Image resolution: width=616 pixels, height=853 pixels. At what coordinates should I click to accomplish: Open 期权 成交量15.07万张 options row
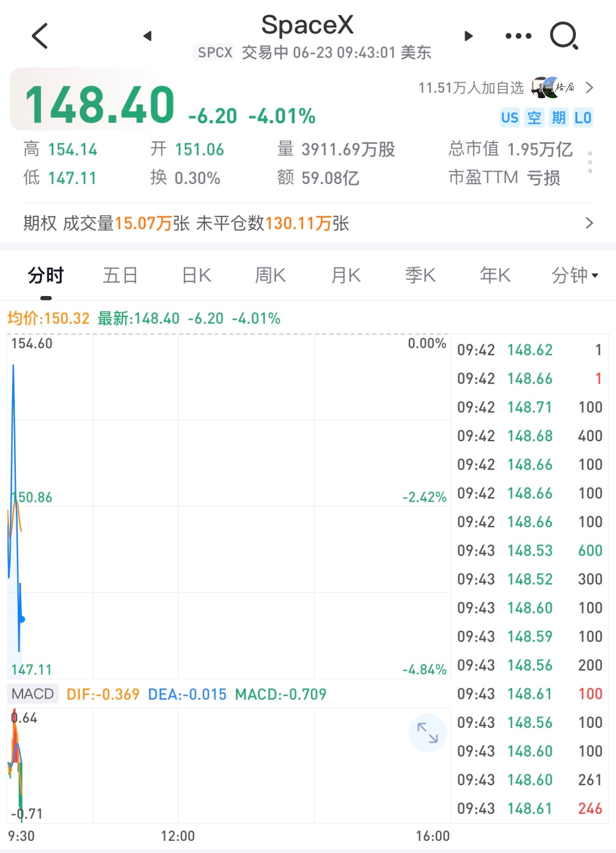pos(308,223)
